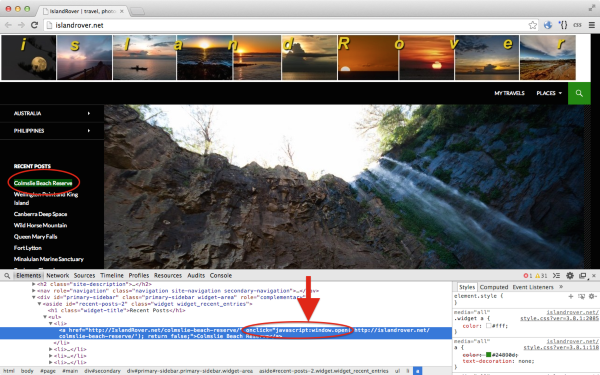Expand the h2 site-description node
Viewport: 600px width, 375px height.
[x=34, y=284]
